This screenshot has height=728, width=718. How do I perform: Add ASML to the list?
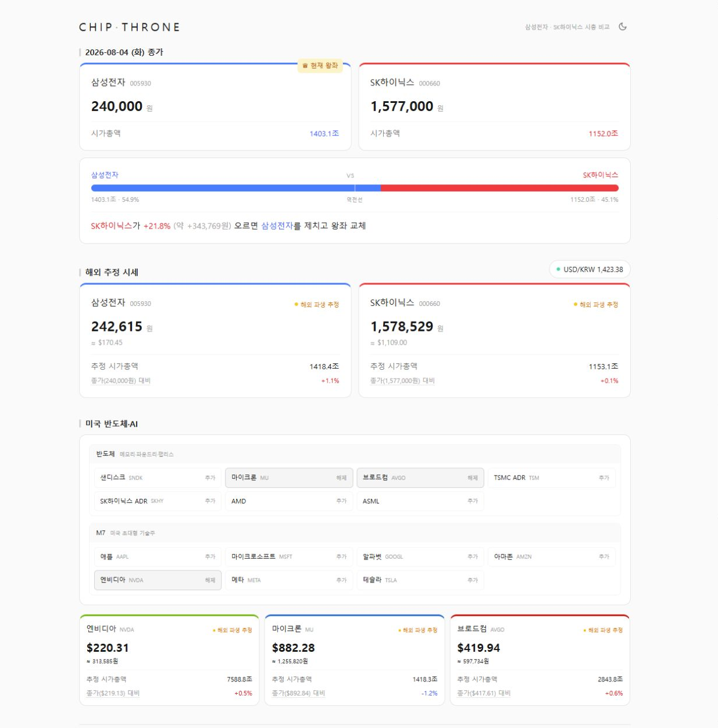click(420, 501)
